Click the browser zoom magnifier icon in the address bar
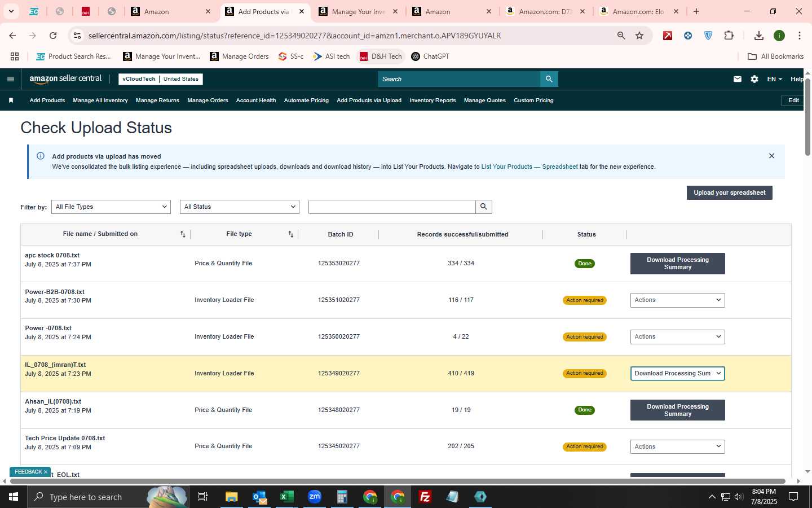This screenshot has height=508, width=812. (621, 36)
